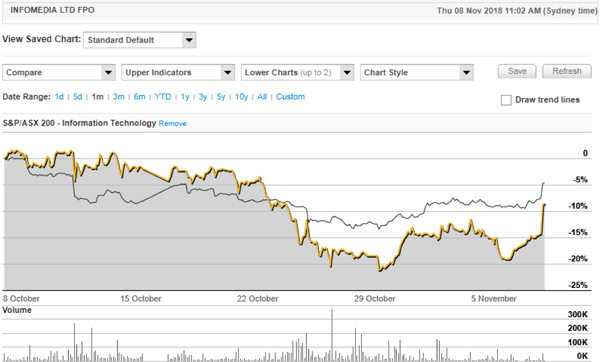Click the INFOMEDIA LTD FPO title
Viewport: 600px width, 362px height.
[52, 10]
